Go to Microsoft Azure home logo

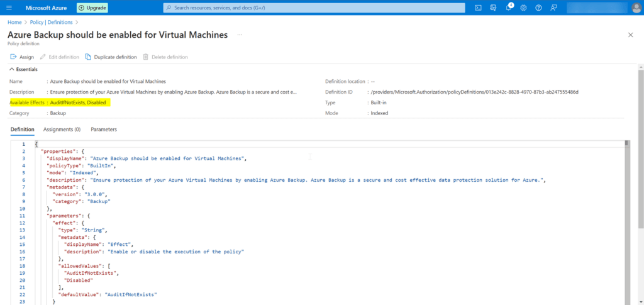coord(46,8)
